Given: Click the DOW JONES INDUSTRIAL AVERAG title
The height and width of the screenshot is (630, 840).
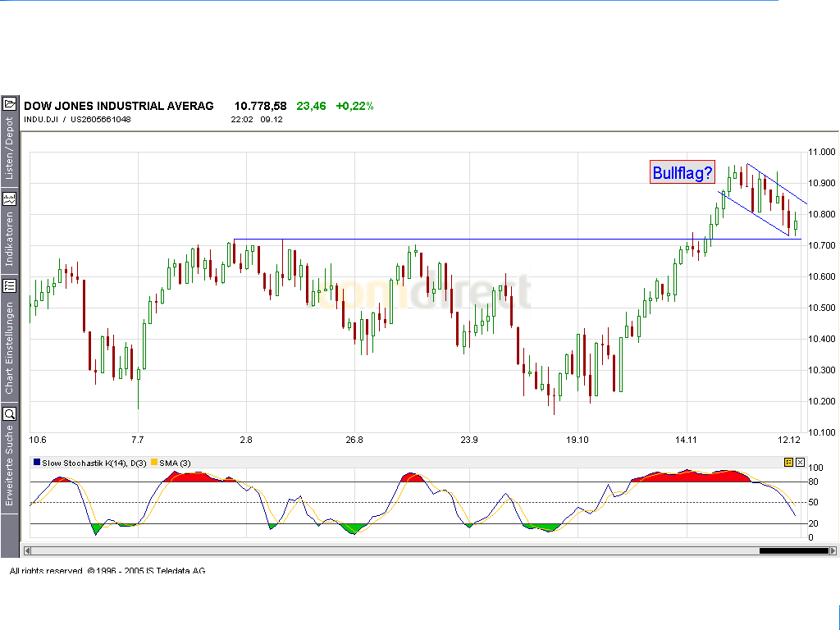Looking at the screenshot, I should pyautogui.click(x=119, y=106).
